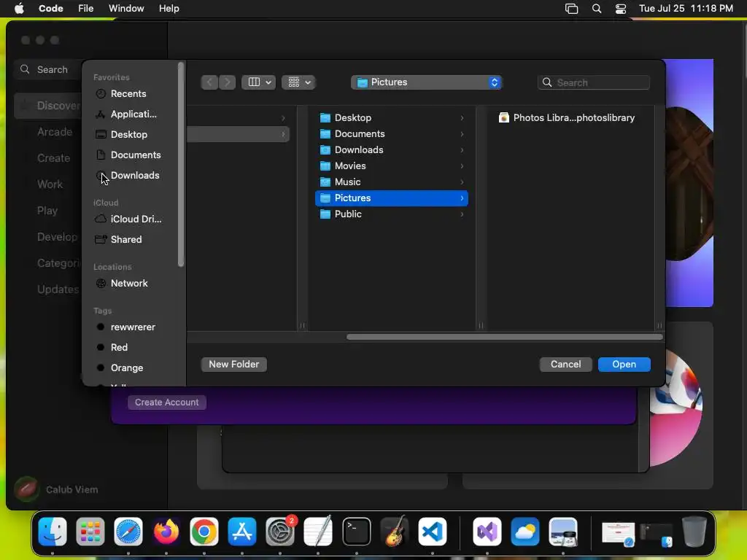
Task: Open iCloud Drive in sidebar
Action: coord(128,219)
